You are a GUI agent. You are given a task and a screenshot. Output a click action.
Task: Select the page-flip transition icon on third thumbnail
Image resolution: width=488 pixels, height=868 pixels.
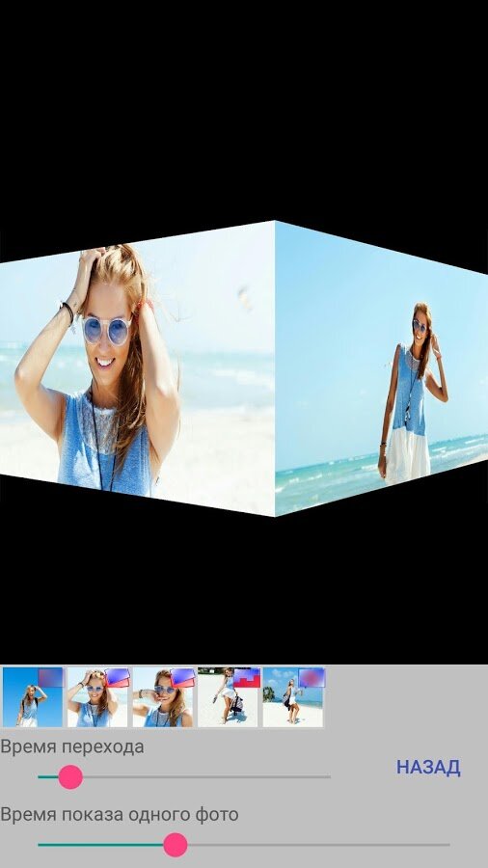point(182,678)
